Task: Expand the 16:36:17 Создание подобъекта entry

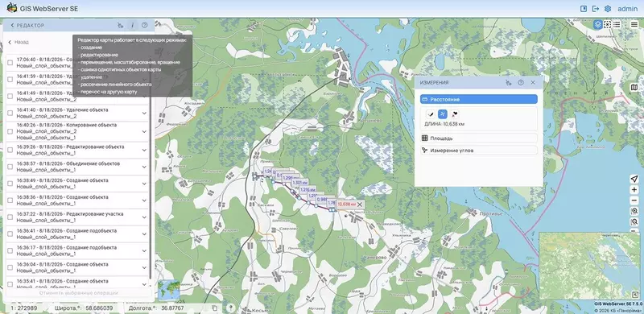Action: tap(144, 251)
